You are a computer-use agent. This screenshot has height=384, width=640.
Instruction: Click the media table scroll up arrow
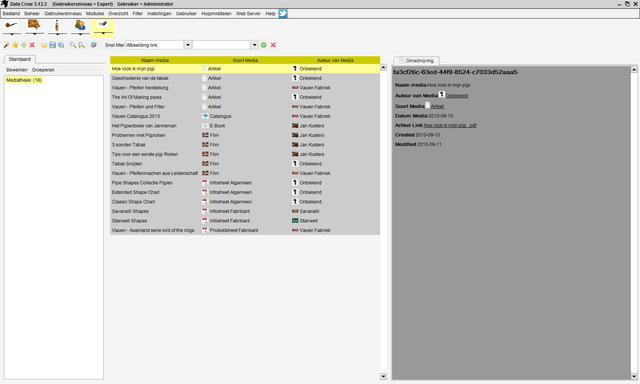tap(383, 67)
